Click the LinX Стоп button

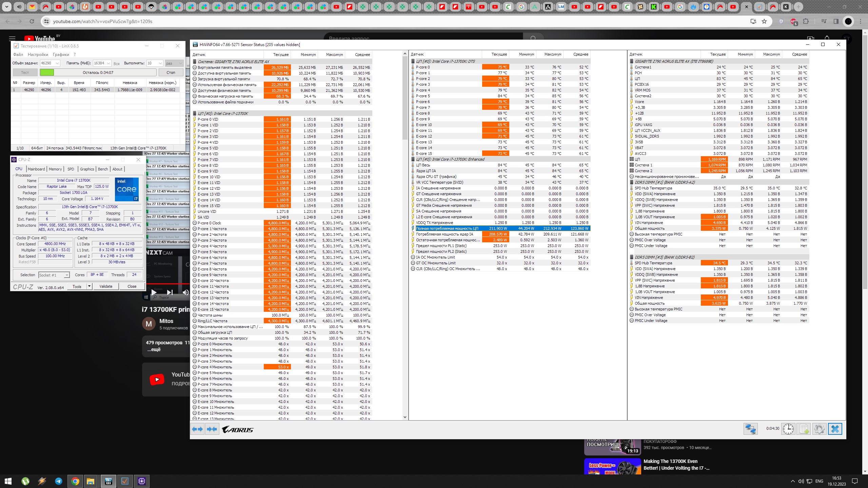point(171,73)
